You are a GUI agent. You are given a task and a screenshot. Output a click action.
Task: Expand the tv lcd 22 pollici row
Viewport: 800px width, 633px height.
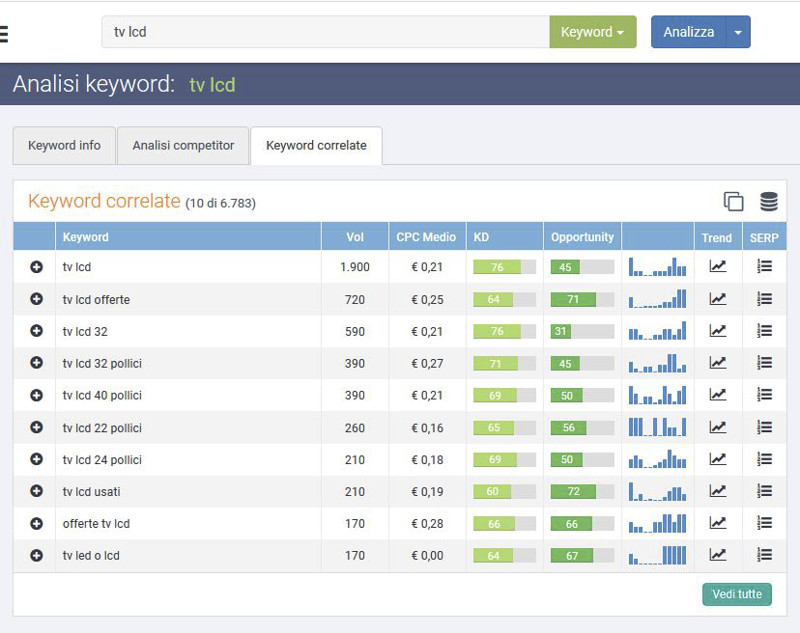pyautogui.click(x=36, y=427)
